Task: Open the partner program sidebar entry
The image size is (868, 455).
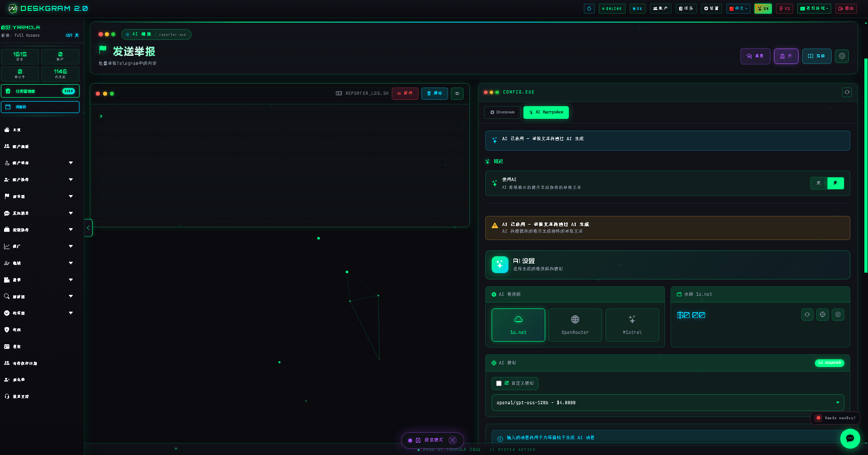Action: pos(41,363)
